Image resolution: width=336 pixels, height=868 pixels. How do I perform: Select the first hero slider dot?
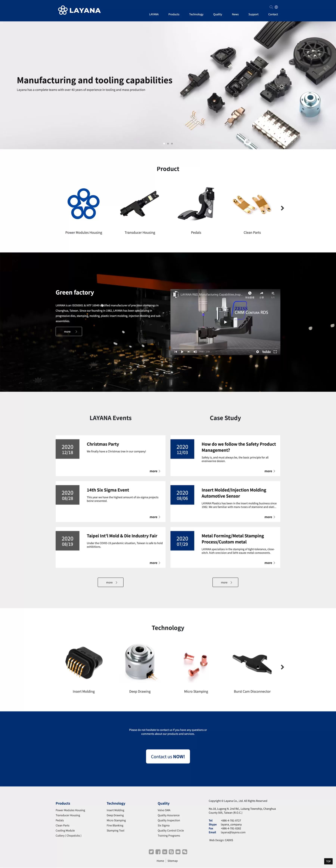tap(164, 144)
